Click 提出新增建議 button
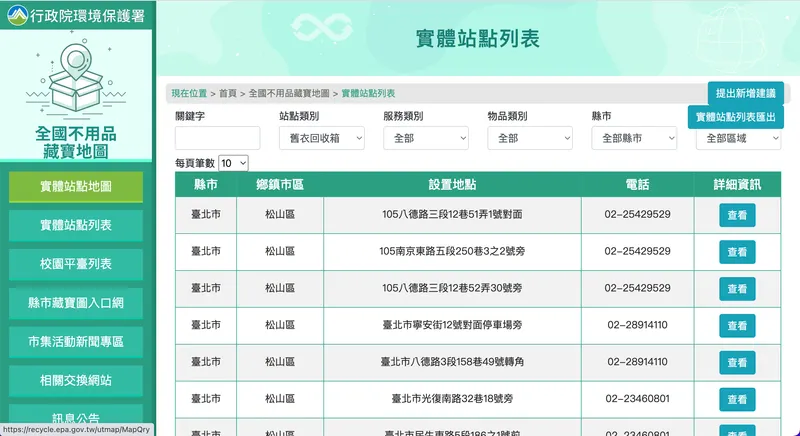 [x=745, y=93]
